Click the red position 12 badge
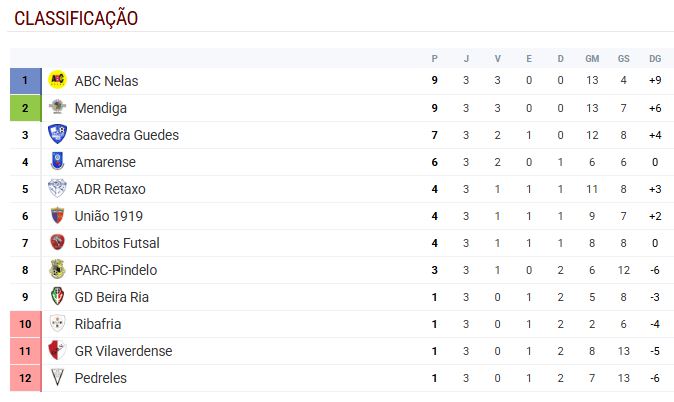Image resolution: width=674 pixels, height=402 pixels. [24, 378]
